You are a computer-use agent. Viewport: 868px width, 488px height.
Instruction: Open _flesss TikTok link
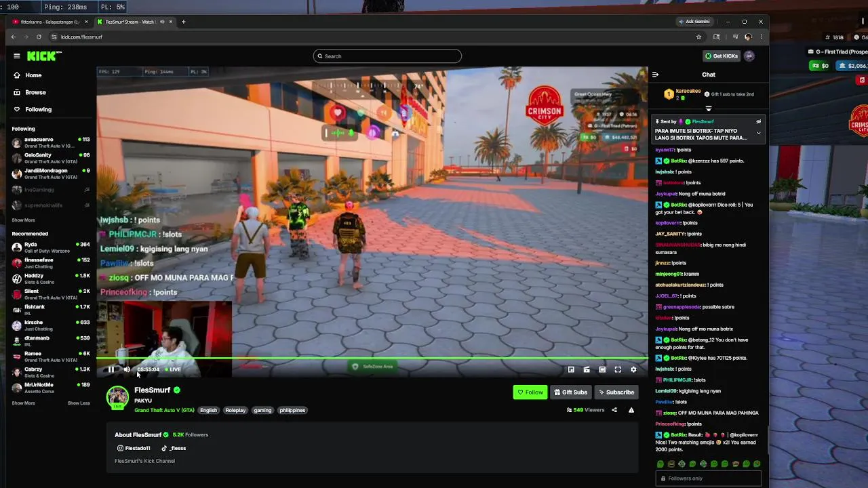pos(174,448)
